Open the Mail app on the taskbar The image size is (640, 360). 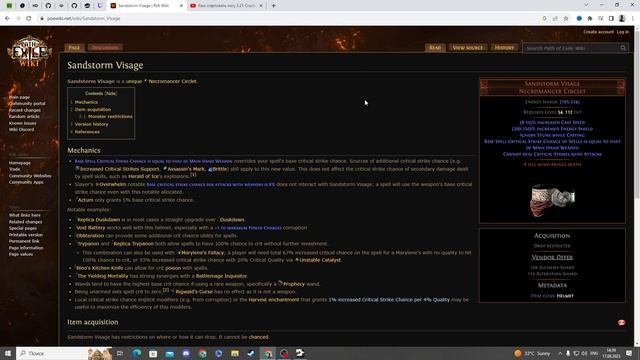click(169, 353)
